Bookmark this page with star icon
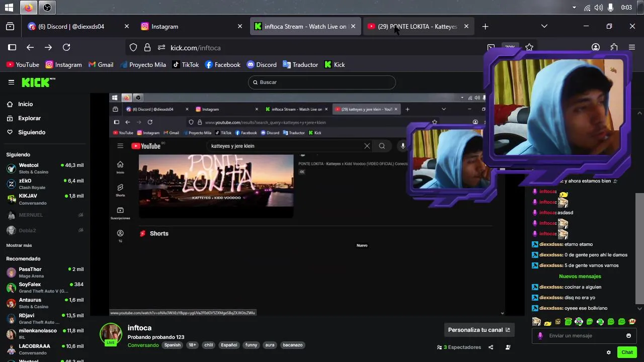The height and width of the screenshot is (362, 644). [529, 47]
